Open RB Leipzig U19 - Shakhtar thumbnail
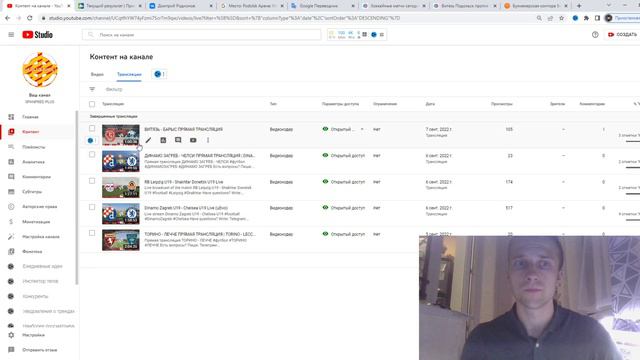Screen dimensions: 640x360 [121, 187]
